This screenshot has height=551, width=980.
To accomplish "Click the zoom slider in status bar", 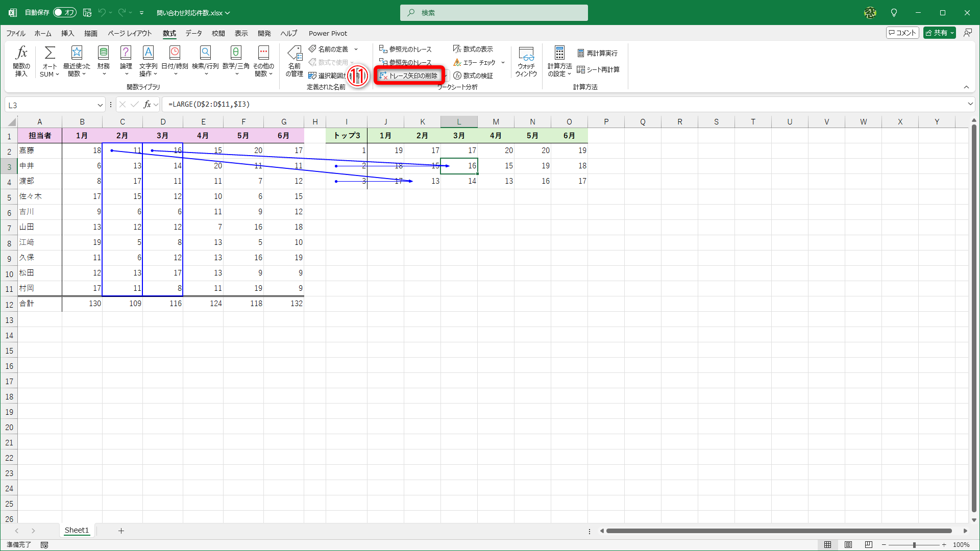I will [x=914, y=545].
